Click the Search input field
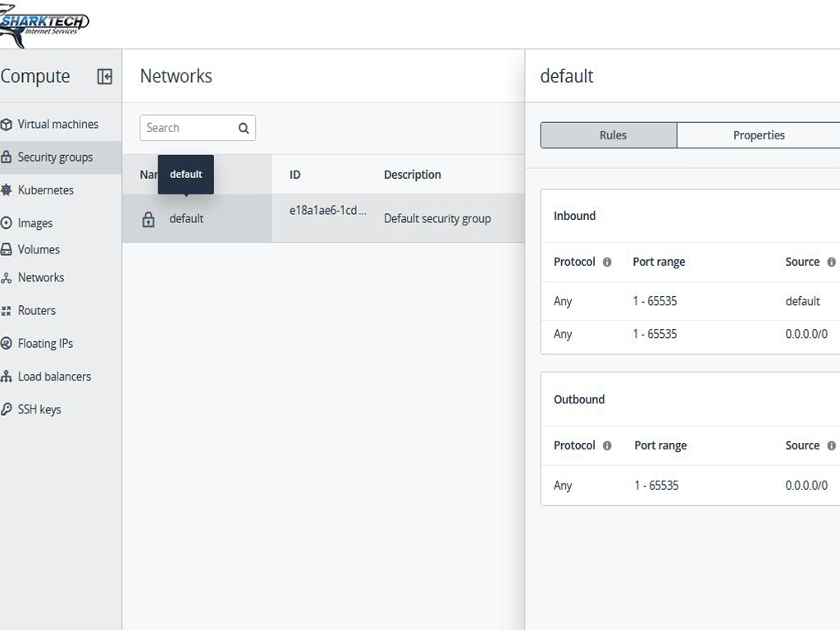The width and height of the screenshot is (840, 630). click(x=189, y=128)
